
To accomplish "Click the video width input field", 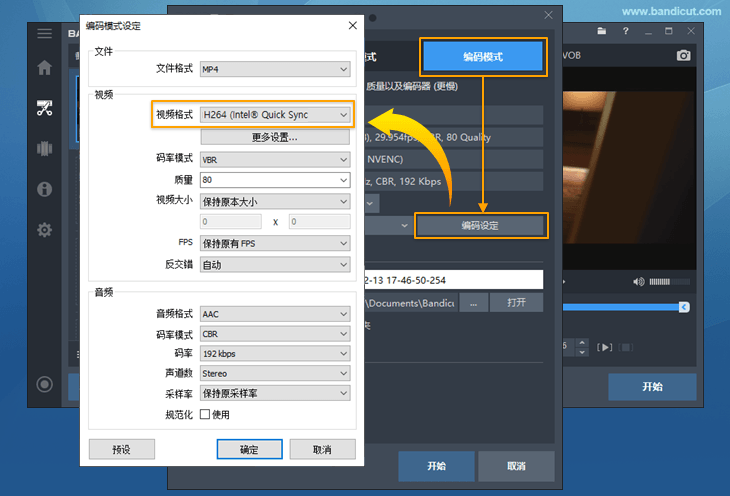I will tap(231, 222).
